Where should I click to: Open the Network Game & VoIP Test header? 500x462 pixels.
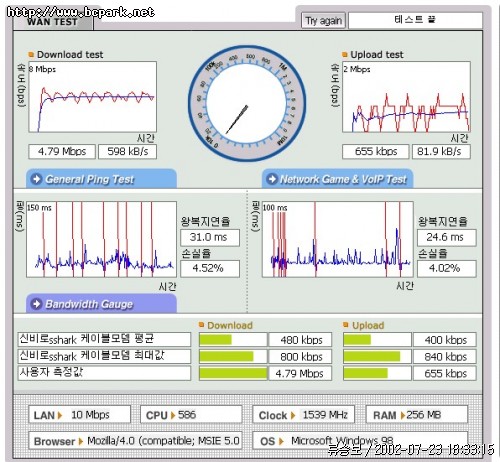click(x=337, y=179)
